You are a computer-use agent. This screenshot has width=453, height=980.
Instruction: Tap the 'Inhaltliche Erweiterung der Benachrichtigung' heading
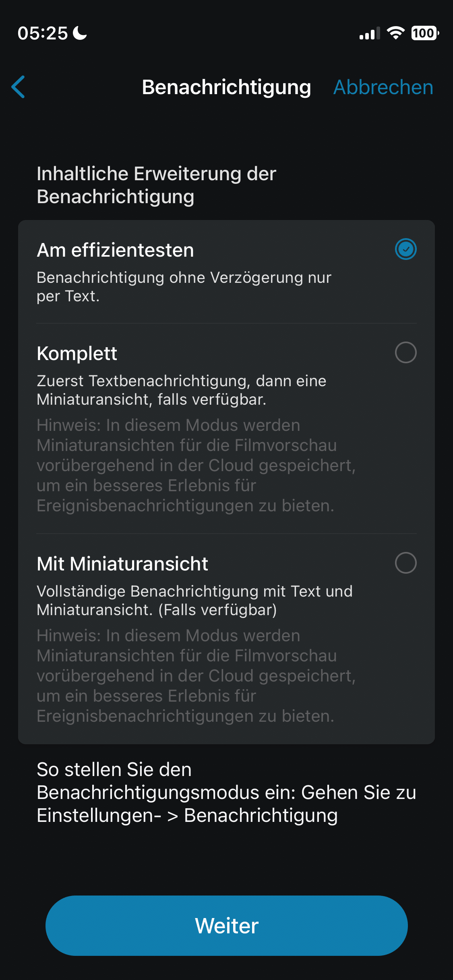click(x=156, y=185)
